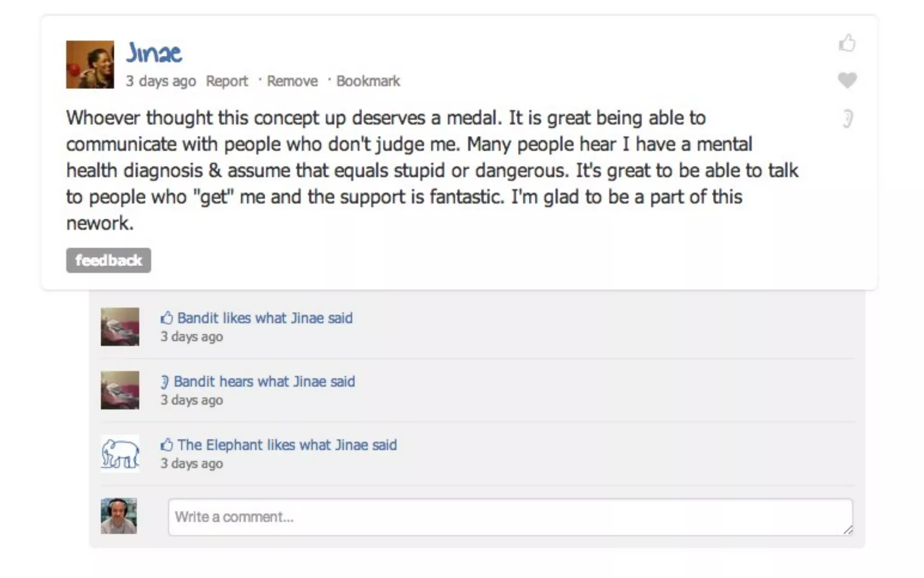This screenshot has width=924, height=578.
Task: Click the ear 'hear' icon on the post
Action: 848,119
